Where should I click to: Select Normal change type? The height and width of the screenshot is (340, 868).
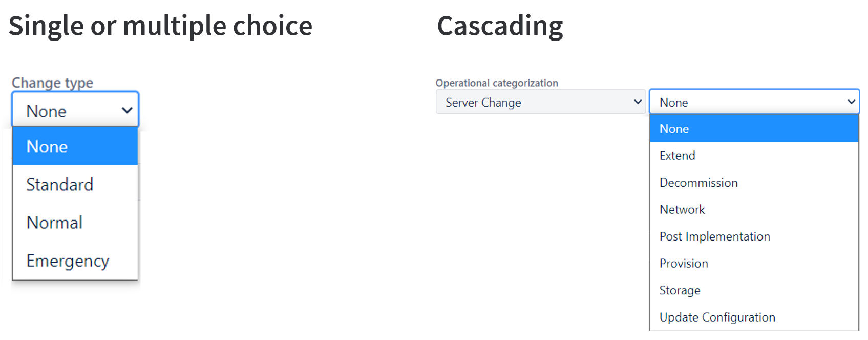(x=54, y=222)
